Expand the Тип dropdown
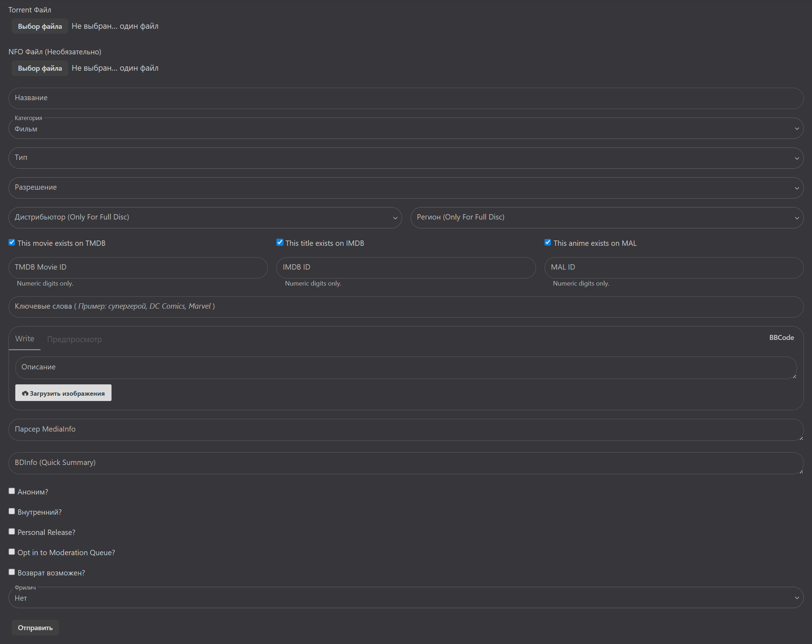This screenshot has width=812, height=644. pos(406,158)
